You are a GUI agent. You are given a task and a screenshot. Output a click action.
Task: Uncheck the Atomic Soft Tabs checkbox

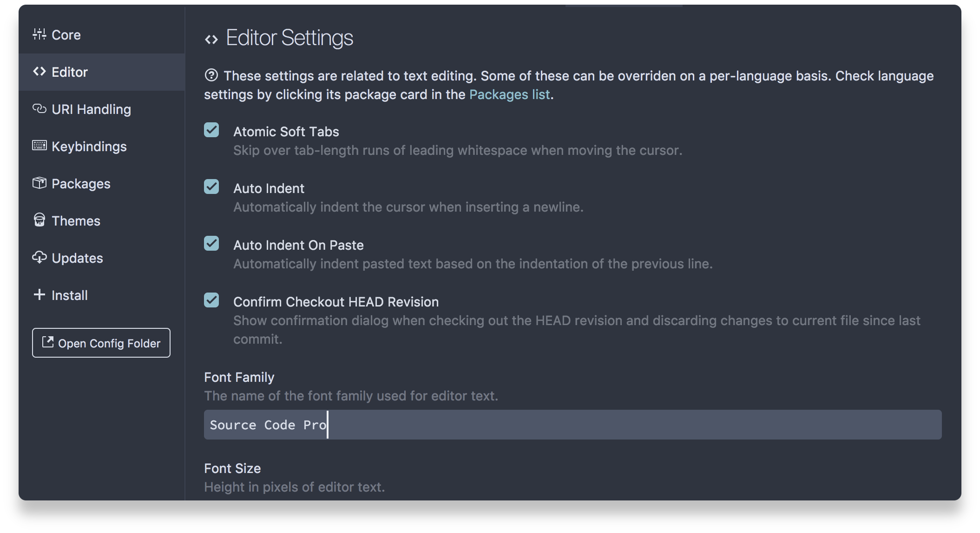211,130
